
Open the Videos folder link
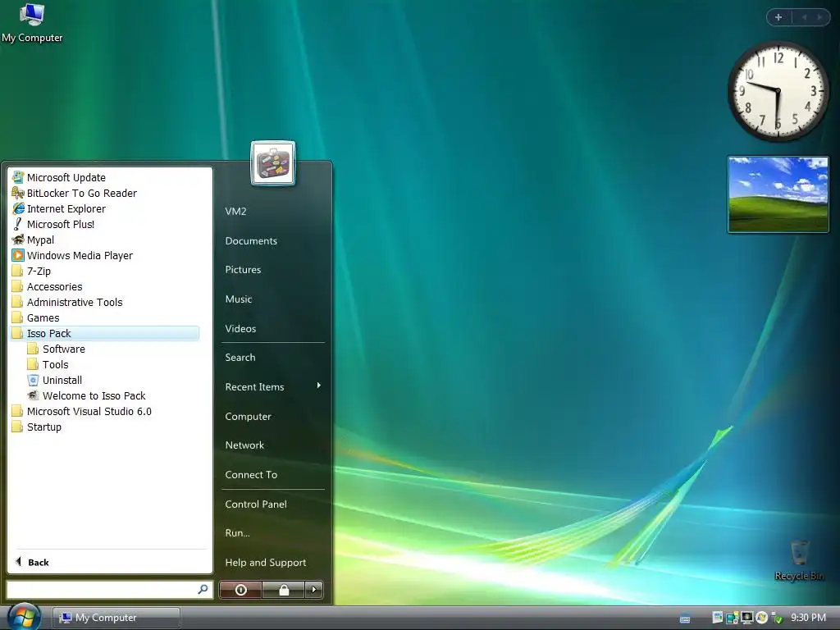240,328
